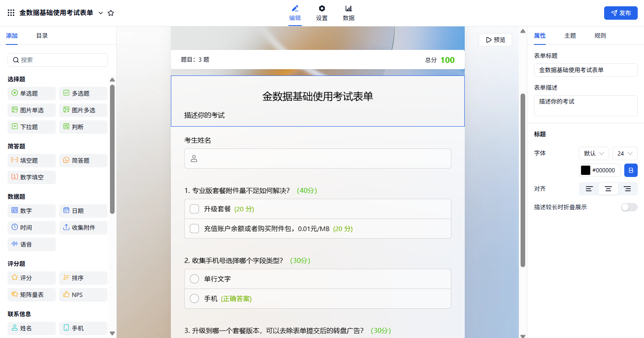Click the 发布 publish button
644x338 pixels.
pyautogui.click(x=620, y=13)
